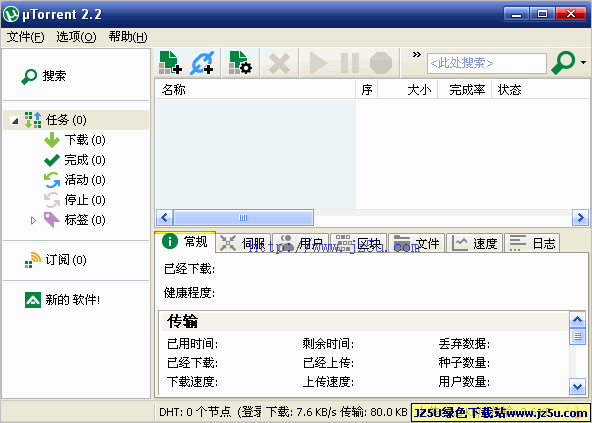
Task: Click the green search magnifier button
Action: coord(563,63)
